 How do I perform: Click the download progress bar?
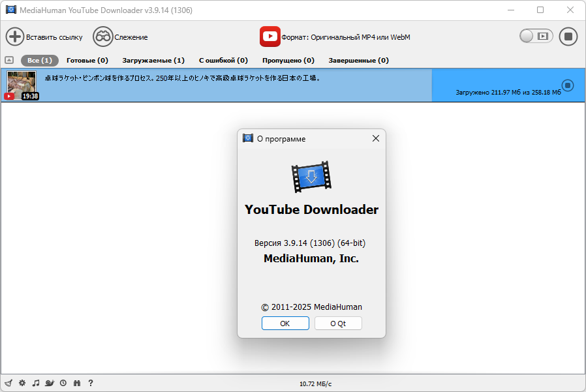(x=292, y=85)
